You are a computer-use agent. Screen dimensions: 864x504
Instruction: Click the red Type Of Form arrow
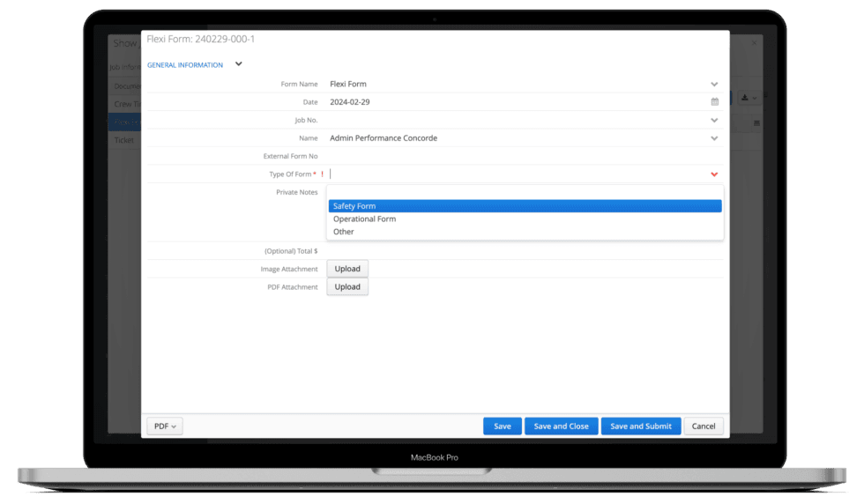click(714, 174)
